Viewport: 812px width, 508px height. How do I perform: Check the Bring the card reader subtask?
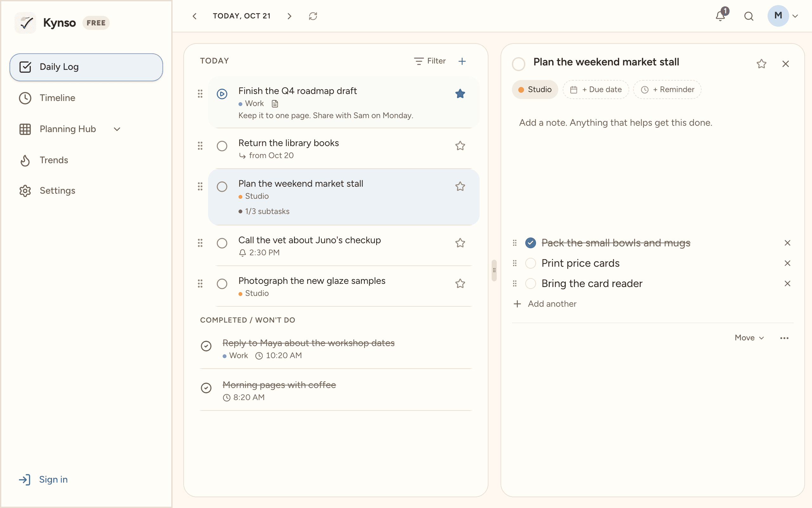[x=530, y=284]
